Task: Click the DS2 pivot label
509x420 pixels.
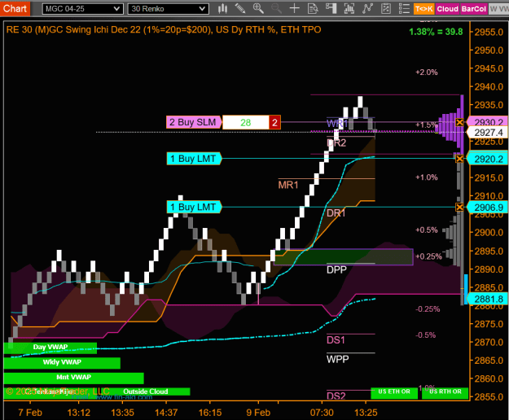Action: point(336,396)
